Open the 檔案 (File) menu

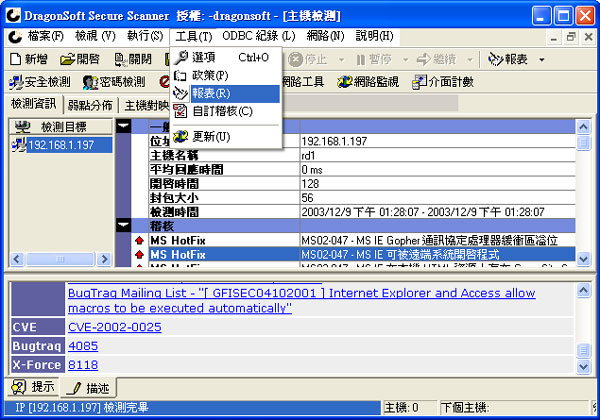(x=38, y=36)
